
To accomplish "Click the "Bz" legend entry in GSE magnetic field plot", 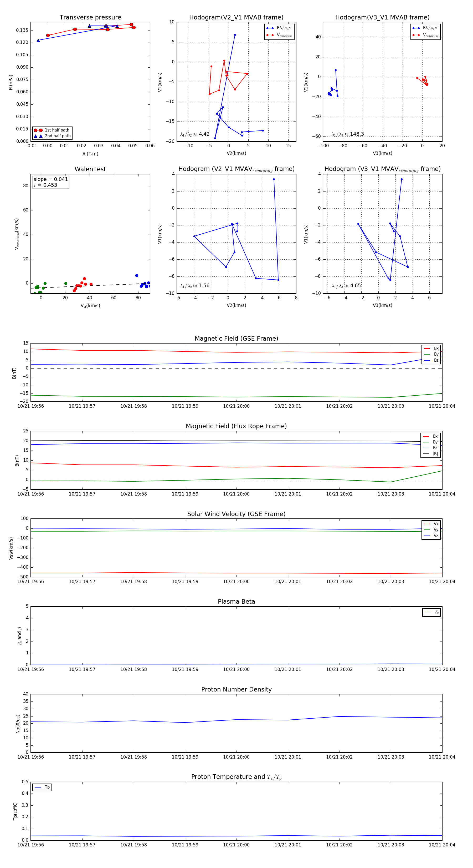I will 431,360.
